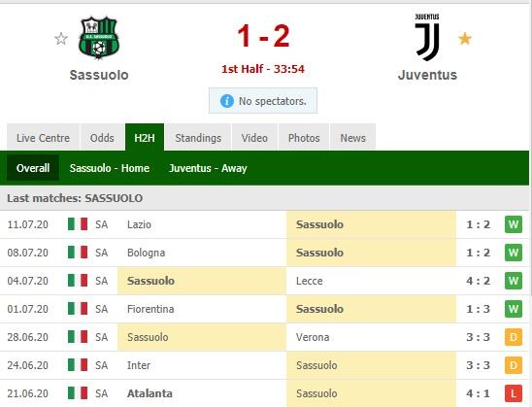This screenshot has height=407, width=532.
Task: Toggle the favorite star next to Sassuolo
Action: pyautogui.click(x=61, y=39)
